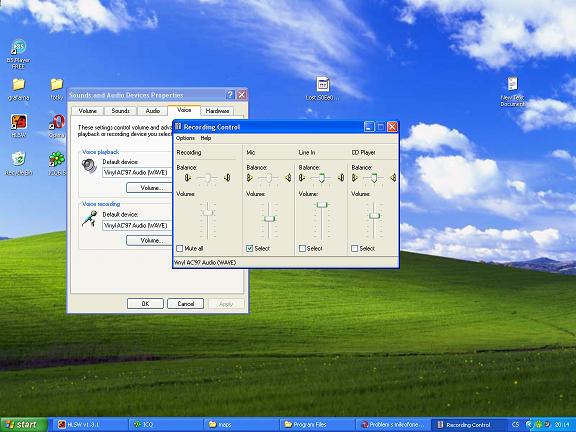Click the Vinyl AC'97 Audio (WAVE) status bar text
Image resolution: width=576 pixels, height=432 pixels.
pos(205,263)
